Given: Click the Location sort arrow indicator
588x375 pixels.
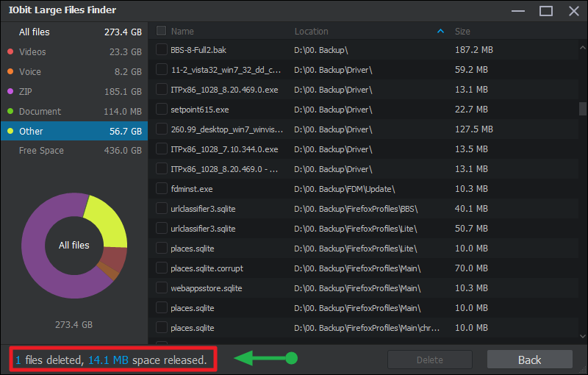Looking at the screenshot, I should pyautogui.click(x=440, y=32).
